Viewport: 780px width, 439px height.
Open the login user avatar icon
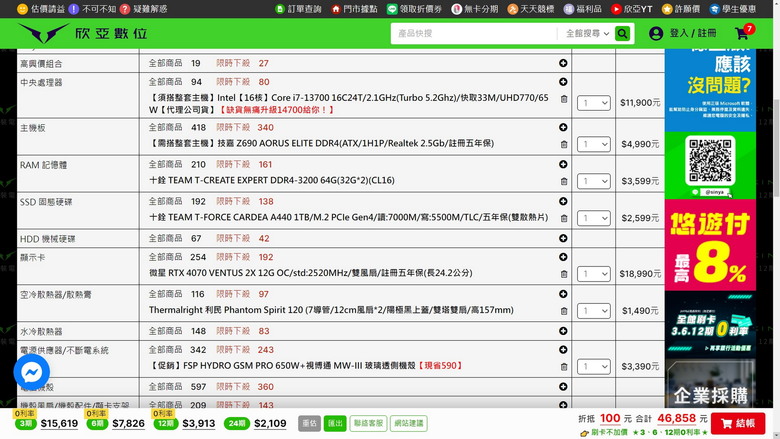(x=656, y=33)
